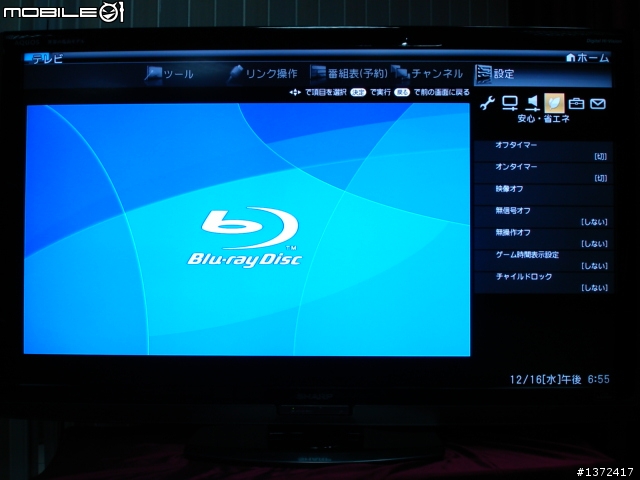Select the オフタイマー setting
Screen dimensions: 640x480
[x=544, y=151]
